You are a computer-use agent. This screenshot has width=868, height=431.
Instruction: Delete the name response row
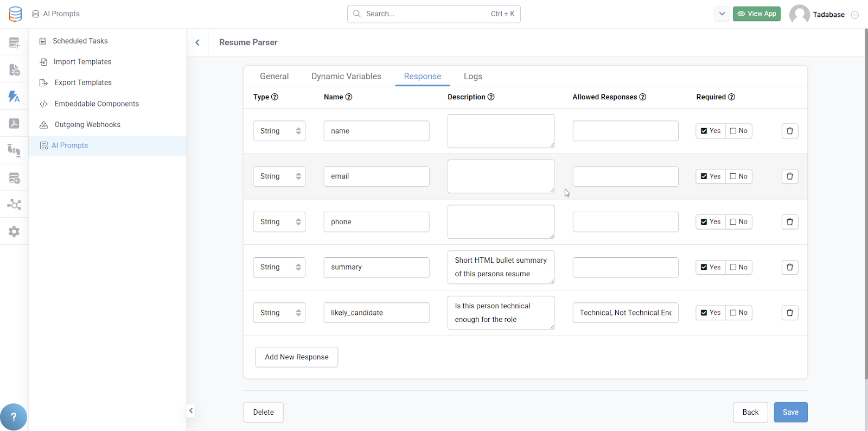click(x=790, y=131)
